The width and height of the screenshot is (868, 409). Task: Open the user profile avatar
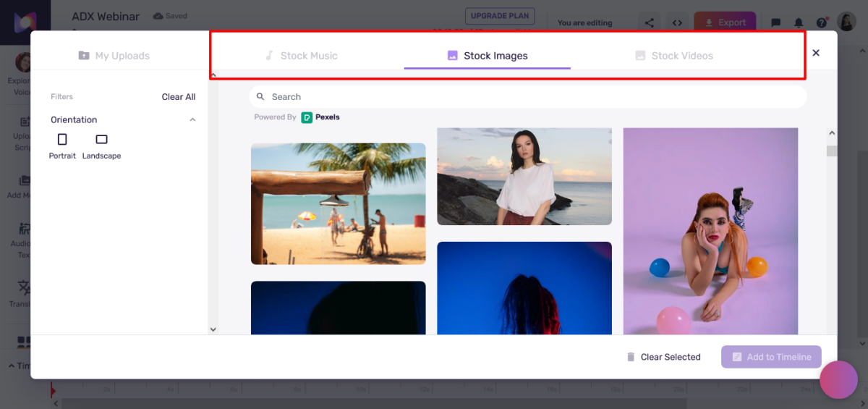coord(846,22)
